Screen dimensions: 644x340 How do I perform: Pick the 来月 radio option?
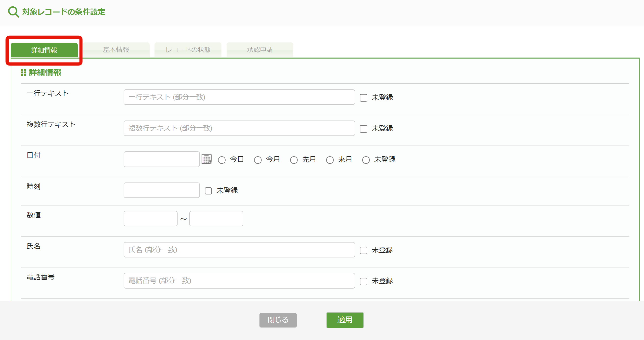click(330, 160)
